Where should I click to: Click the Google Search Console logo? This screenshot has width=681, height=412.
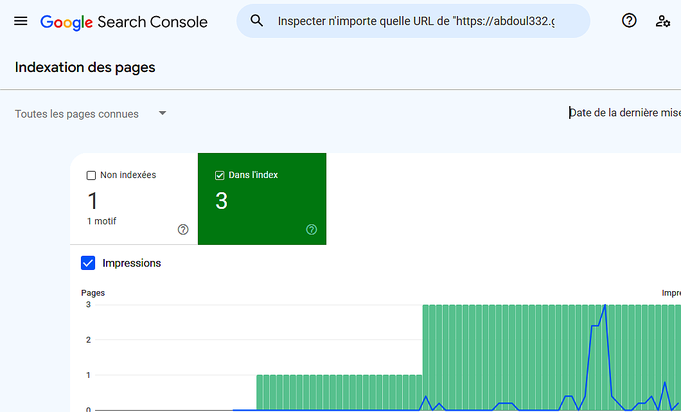(124, 22)
